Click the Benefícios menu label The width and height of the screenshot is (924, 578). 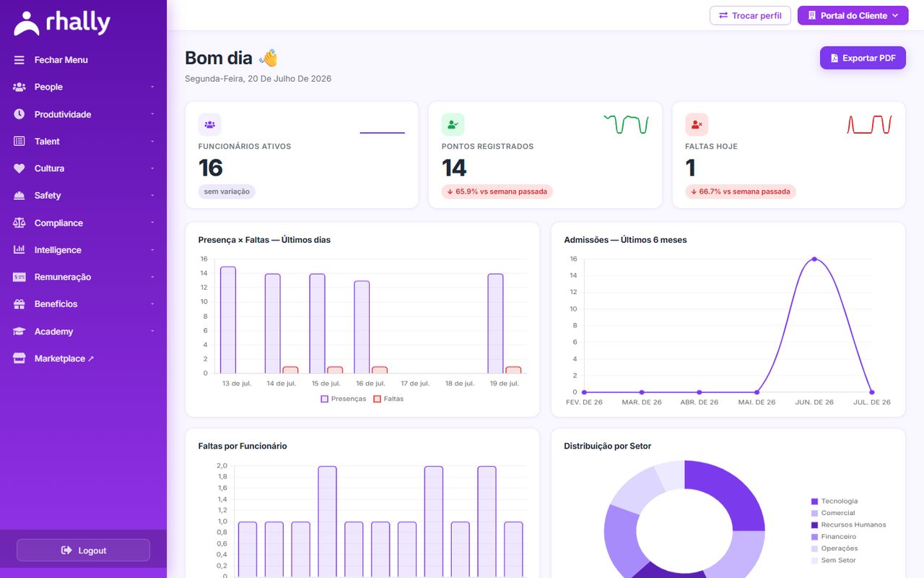56,304
